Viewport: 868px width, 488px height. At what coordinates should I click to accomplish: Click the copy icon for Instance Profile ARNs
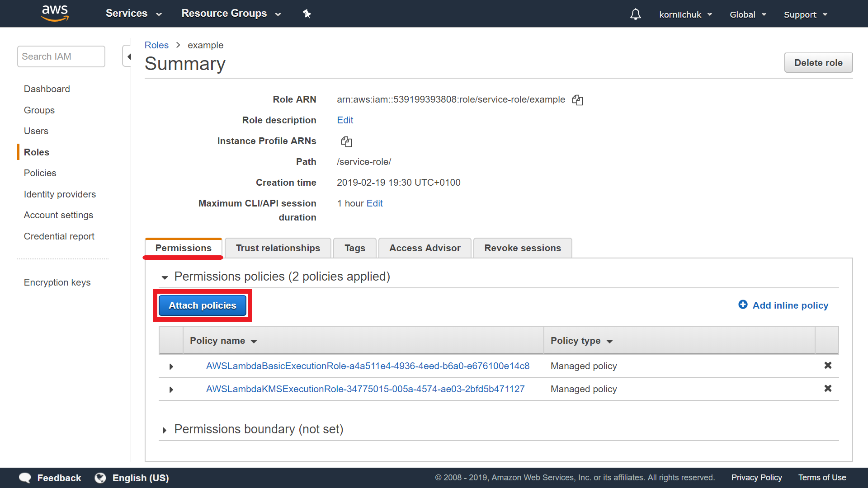coord(346,141)
